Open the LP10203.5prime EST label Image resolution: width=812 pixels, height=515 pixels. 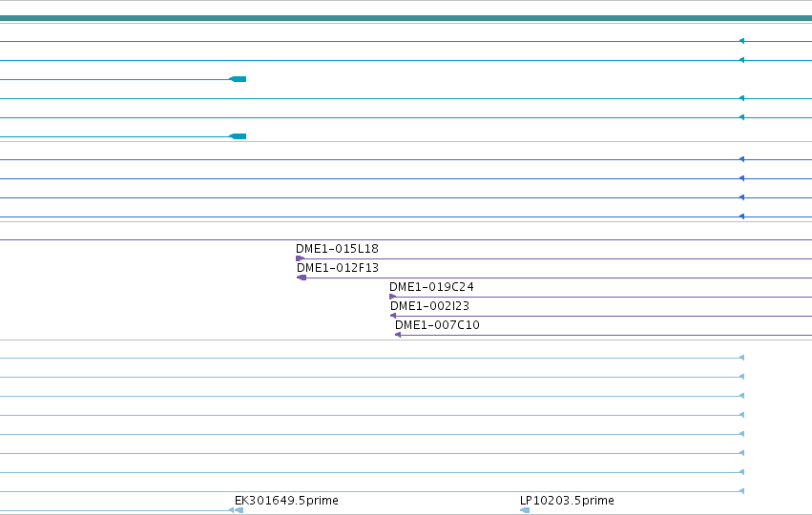tap(567, 501)
